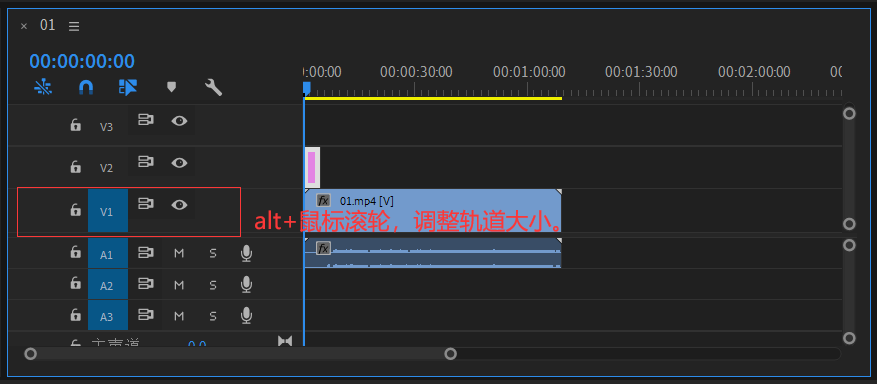The image size is (877, 384).
Task: Jump to 00:01:30:00 on time ruler
Action: click(x=641, y=72)
